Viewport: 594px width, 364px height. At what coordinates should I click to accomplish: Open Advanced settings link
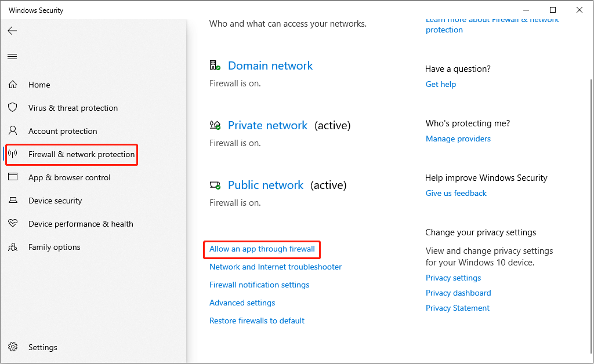pyautogui.click(x=242, y=303)
